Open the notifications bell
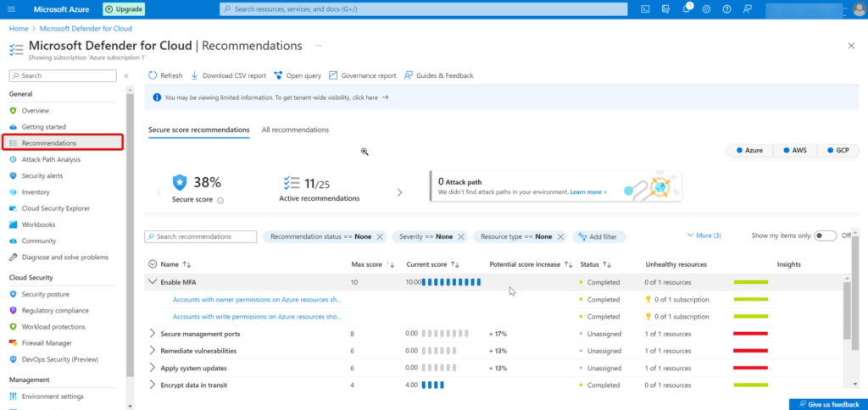The width and height of the screenshot is (868, 410). (x=687, y=9)
